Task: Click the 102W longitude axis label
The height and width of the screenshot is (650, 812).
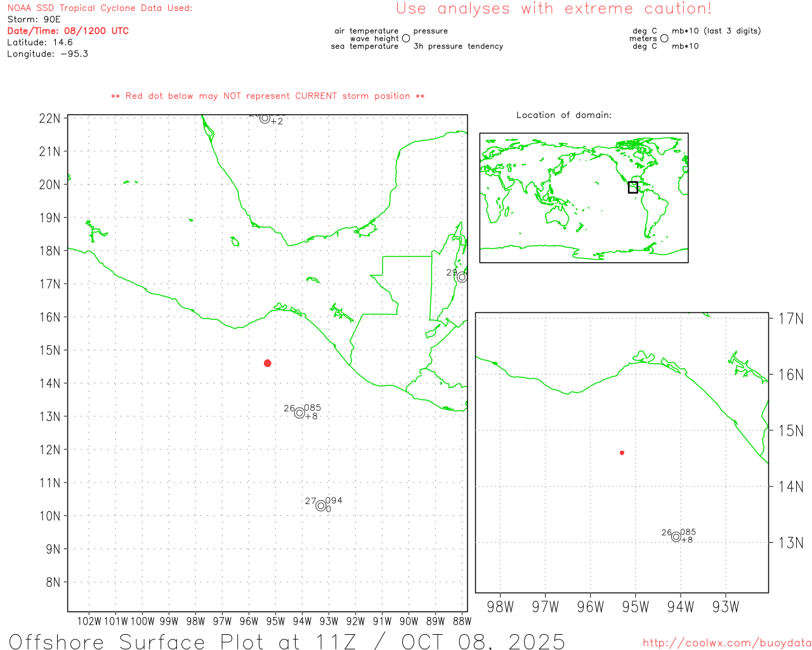Action: (x=89, y=621)
